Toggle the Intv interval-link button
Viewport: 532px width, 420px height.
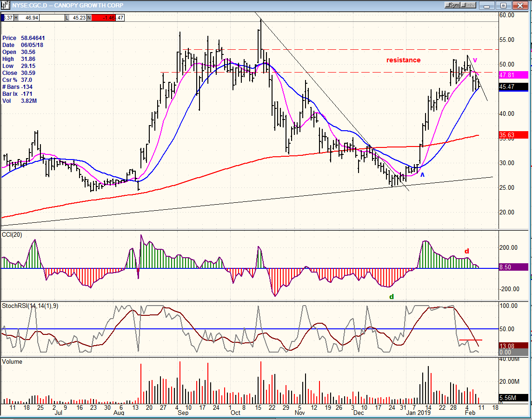point(468,5)
